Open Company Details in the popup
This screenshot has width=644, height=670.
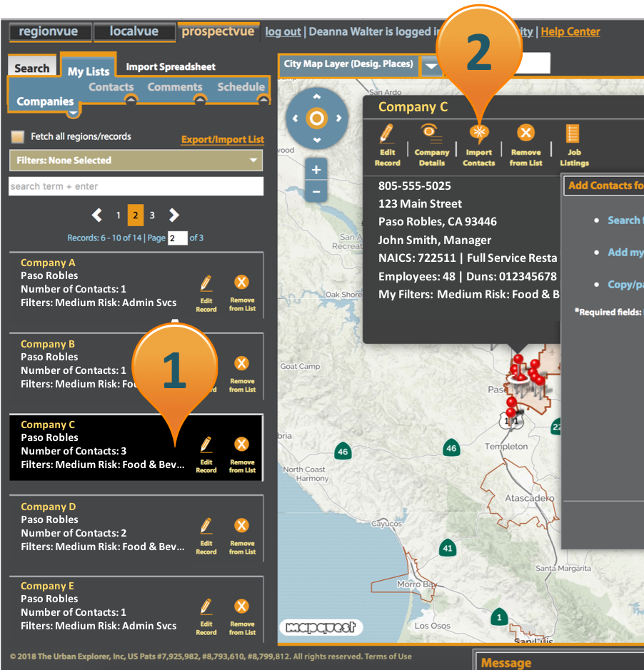tap(432, 146)
